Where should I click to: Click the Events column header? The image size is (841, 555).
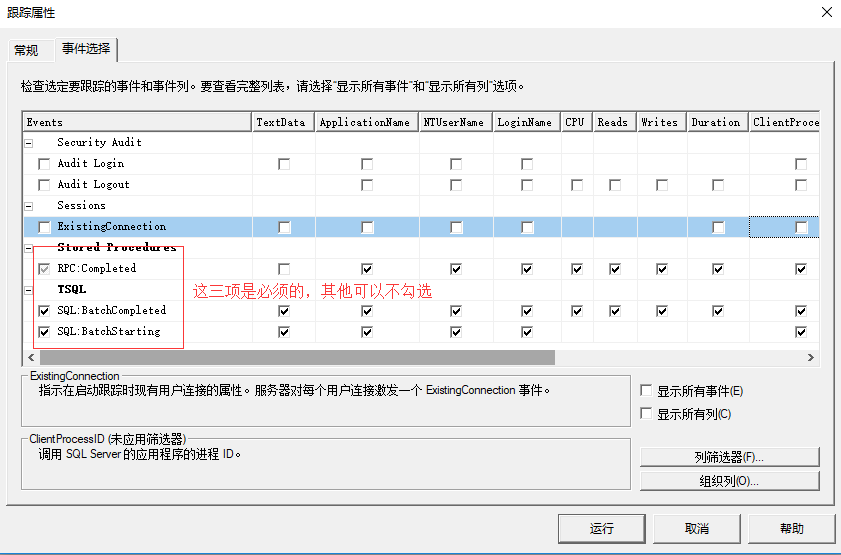137,122
